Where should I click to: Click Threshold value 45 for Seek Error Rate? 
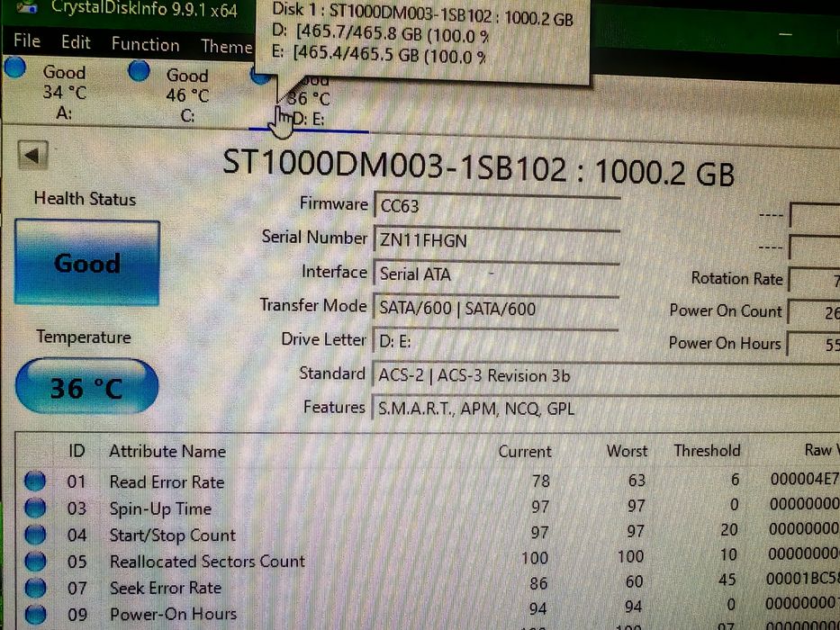(727, 580)
